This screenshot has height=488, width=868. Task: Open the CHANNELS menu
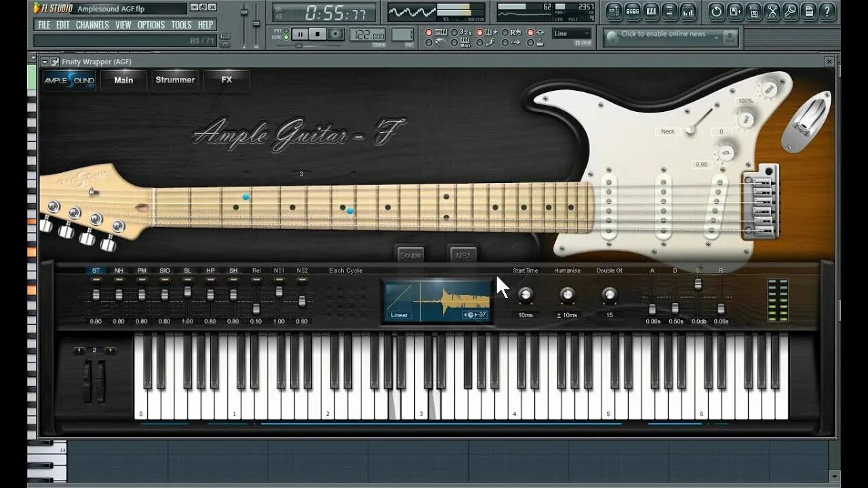[92, 24]
